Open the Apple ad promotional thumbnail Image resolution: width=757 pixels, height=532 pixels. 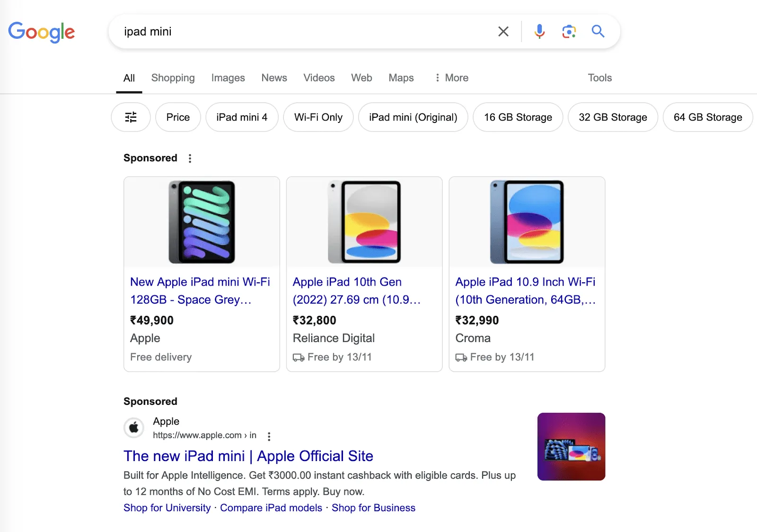572,447
